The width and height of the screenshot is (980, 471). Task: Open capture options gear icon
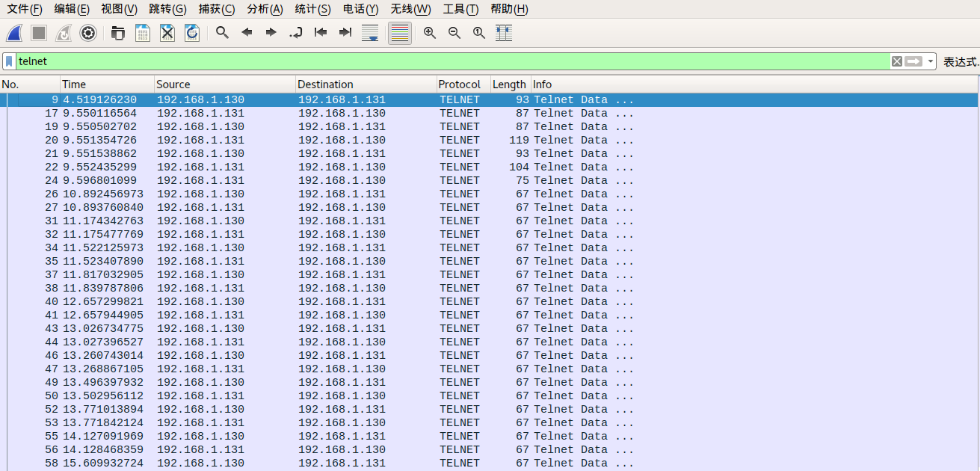pos(88,33)
